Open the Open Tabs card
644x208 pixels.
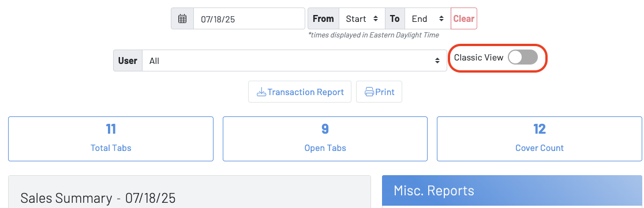[x=325, y=139]
